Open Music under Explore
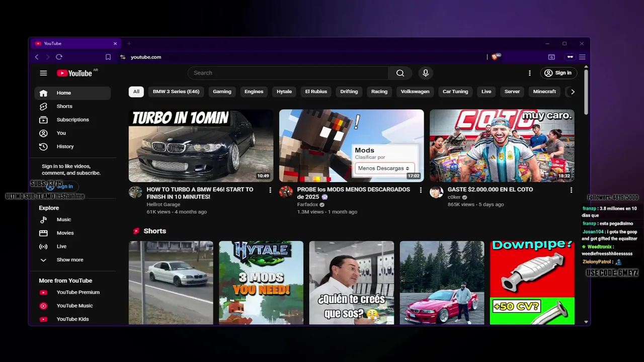The width and height of the screenshot is (644, 362). [72, 220]
